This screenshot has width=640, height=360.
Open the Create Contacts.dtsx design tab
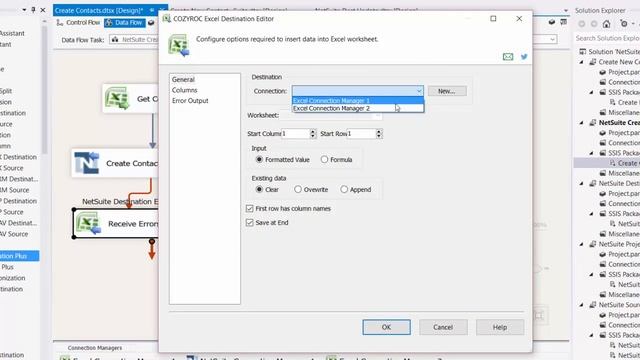pos(99,11)
